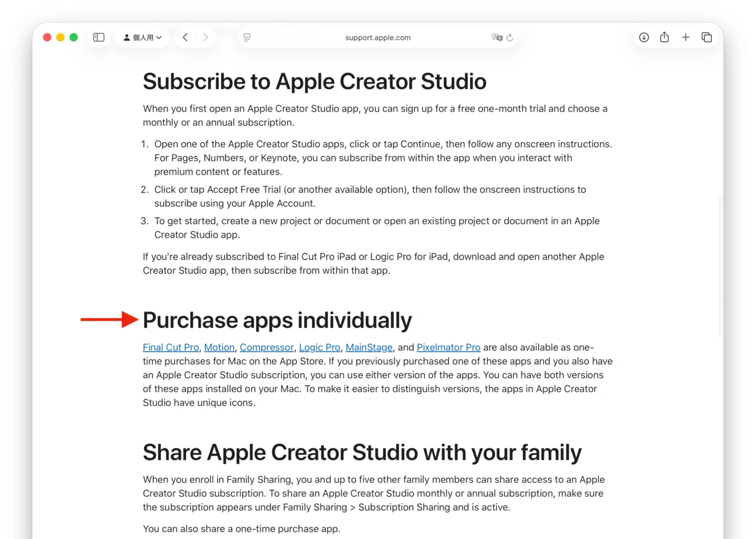Select the support.apple.com address bar

(x=377, y=37)
